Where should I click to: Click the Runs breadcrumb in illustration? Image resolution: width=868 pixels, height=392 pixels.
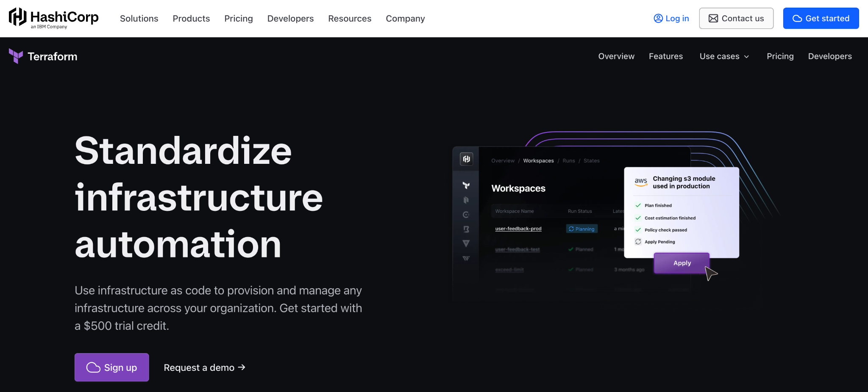click(x=569, y=161)
